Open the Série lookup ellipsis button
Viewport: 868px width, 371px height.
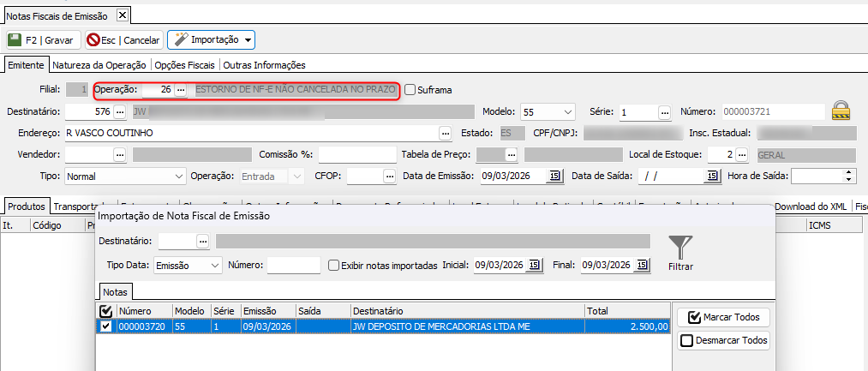pyautogui.click(x=664, y=112)
